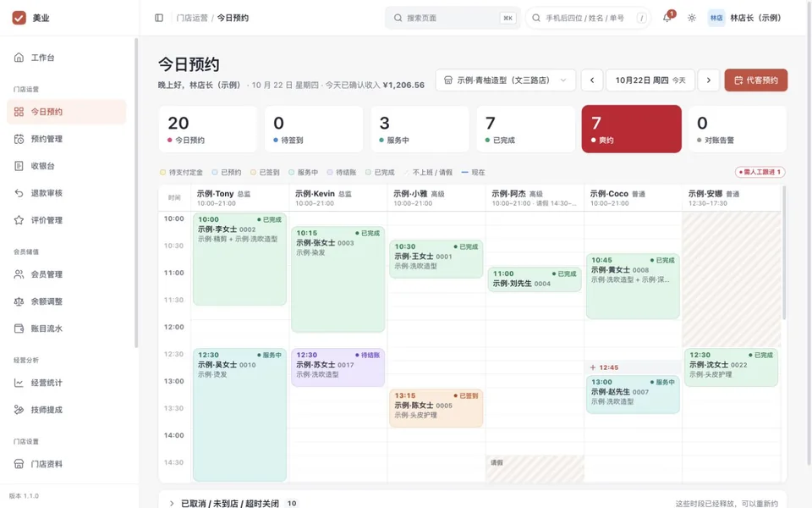Click the 美业 logo icon
The height and width of the screenshot is (508, 812).
tap(19, 18)
